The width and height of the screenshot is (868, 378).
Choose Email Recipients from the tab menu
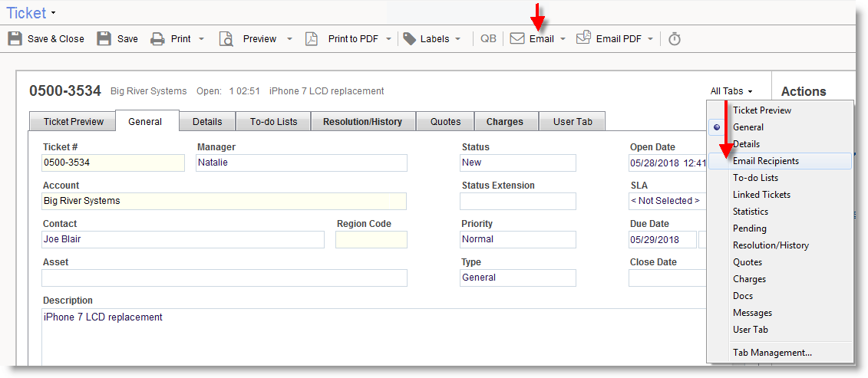tap(765, 161)
